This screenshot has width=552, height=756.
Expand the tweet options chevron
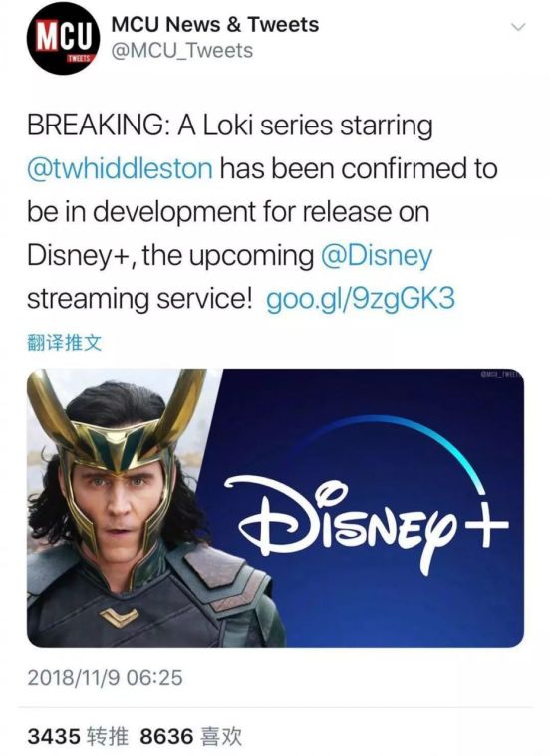(x=518, y=28)
